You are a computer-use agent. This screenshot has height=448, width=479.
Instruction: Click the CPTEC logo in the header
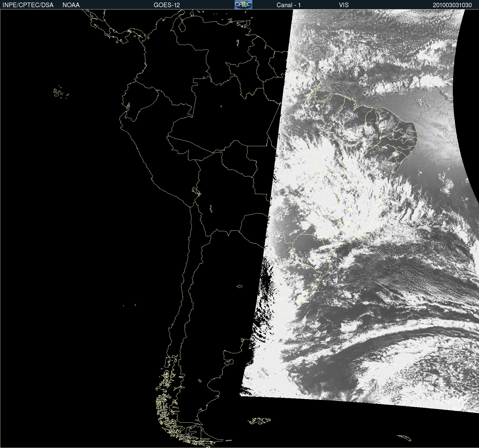click(243, 5)
